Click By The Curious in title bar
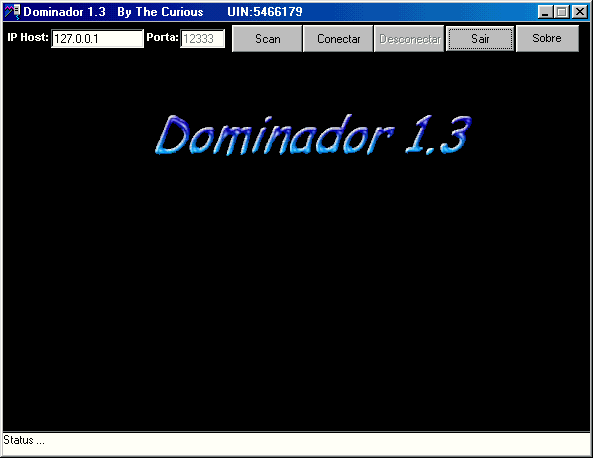Image resolution: width=593 pixels, height=458 pixels. 160,12
